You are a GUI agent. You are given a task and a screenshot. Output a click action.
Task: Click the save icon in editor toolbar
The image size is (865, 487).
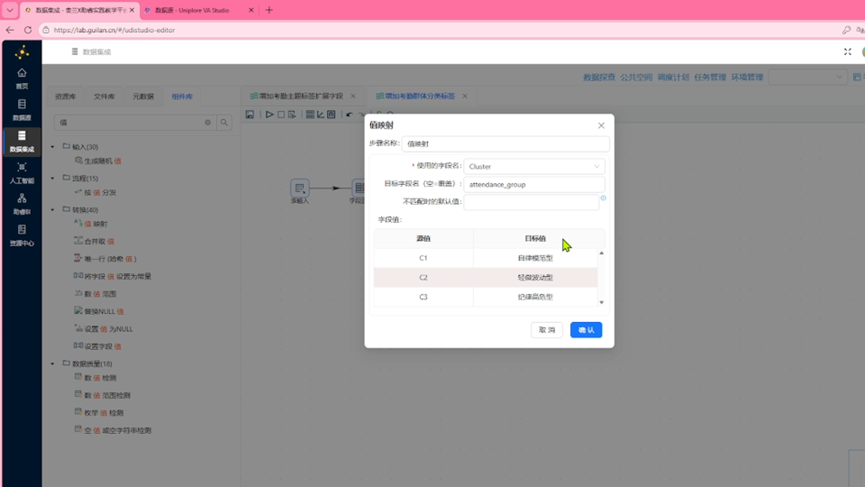coord(250,115)
